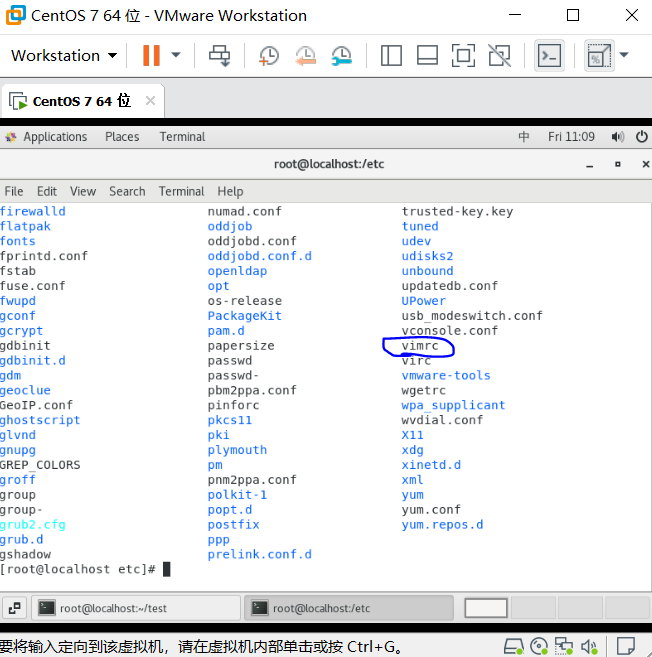Open the terminal View menu

point(83,191)
